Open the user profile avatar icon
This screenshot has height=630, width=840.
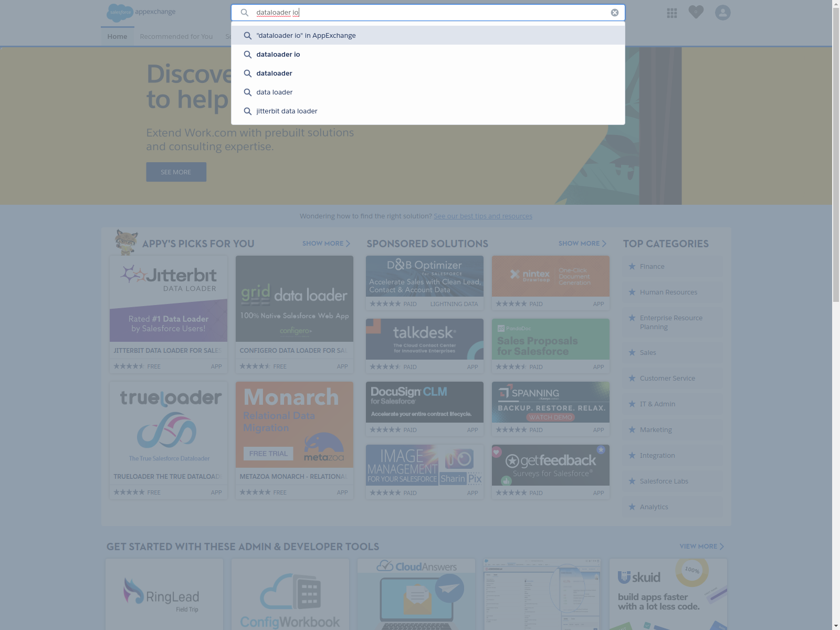(723, 13)
